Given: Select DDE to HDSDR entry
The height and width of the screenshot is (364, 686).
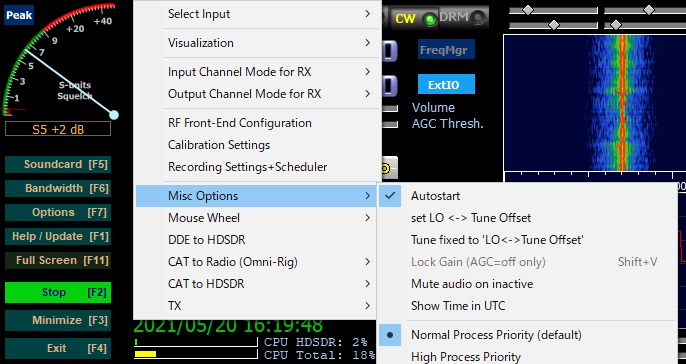Looking at the screenshot, I should pyautogui.click(x=256, y=240).
